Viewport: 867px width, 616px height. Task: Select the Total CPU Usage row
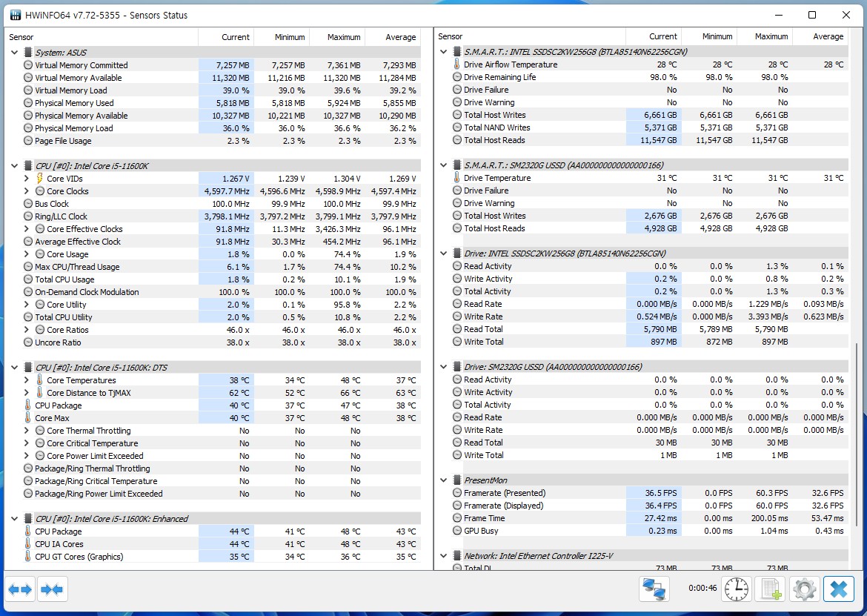tap(222, 279)
